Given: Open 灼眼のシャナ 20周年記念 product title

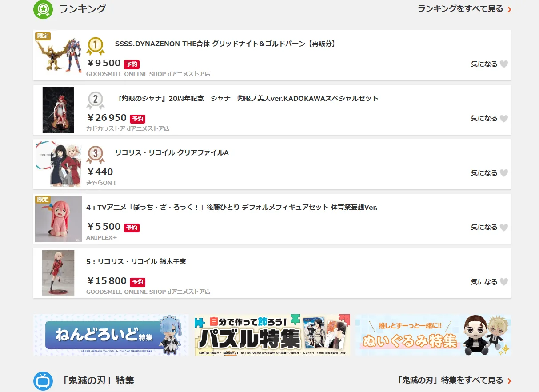Looking at the screenshot, I should point(247,99).
